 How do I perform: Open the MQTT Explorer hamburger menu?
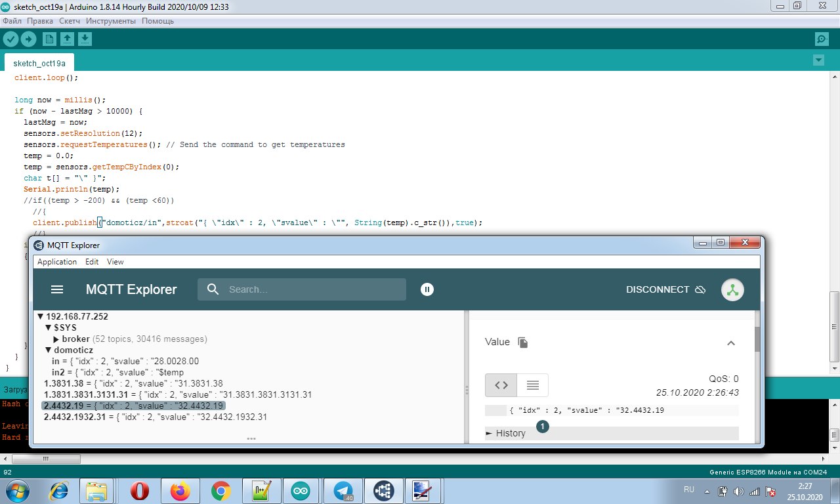click(x=57, y=289)
